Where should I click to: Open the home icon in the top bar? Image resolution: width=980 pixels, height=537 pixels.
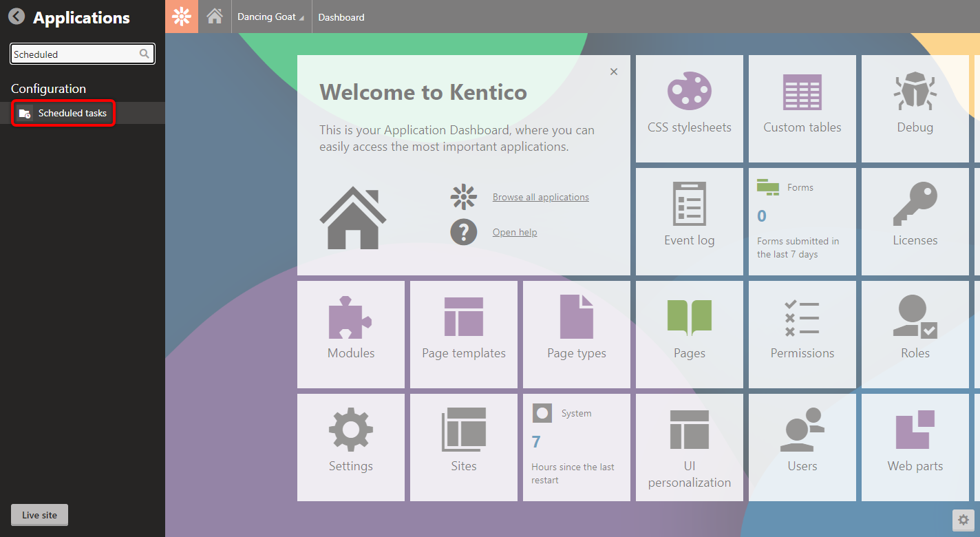[x=215, y=16]
